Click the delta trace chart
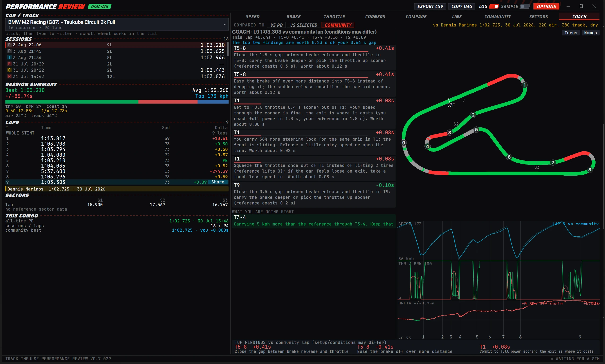Viewport: 605px width, 364px height. click(x=498, y=320)
